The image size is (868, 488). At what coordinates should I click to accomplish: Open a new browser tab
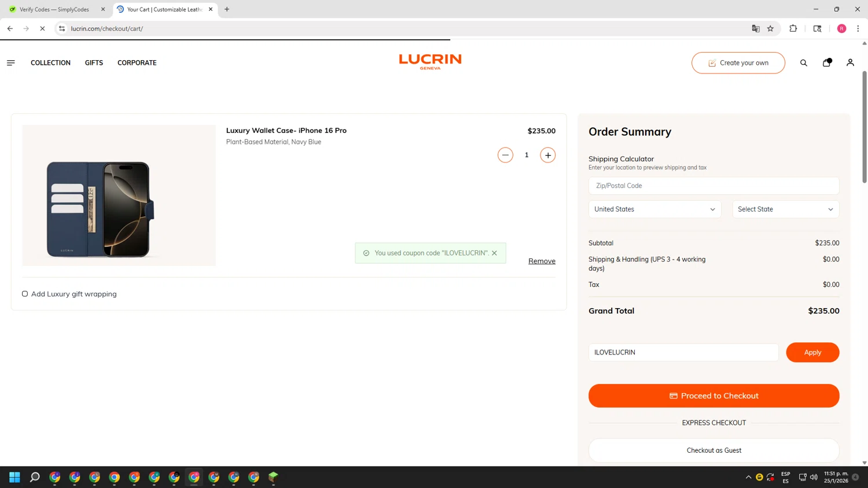click(x=227, y=9)
